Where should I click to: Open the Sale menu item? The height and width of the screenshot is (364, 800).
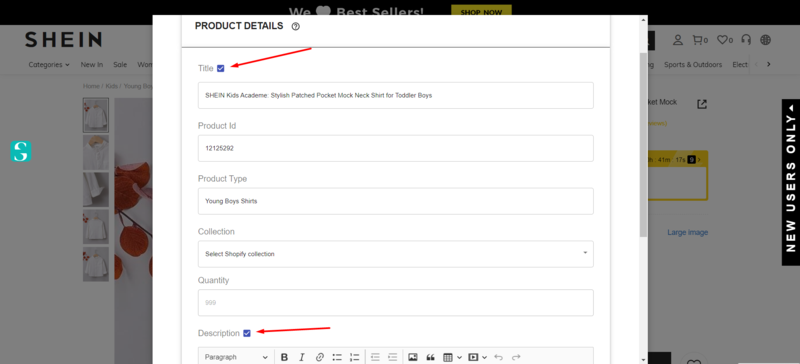click(120, 65)
